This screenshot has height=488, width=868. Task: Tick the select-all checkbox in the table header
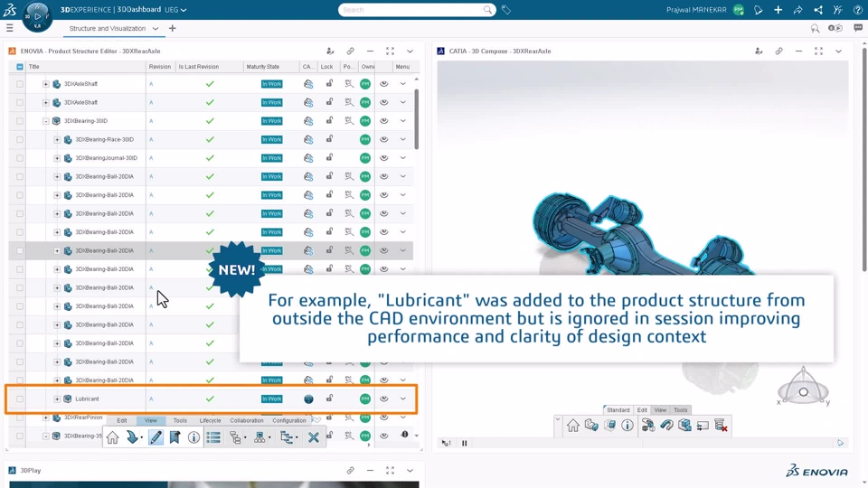(x=19, y=66)
